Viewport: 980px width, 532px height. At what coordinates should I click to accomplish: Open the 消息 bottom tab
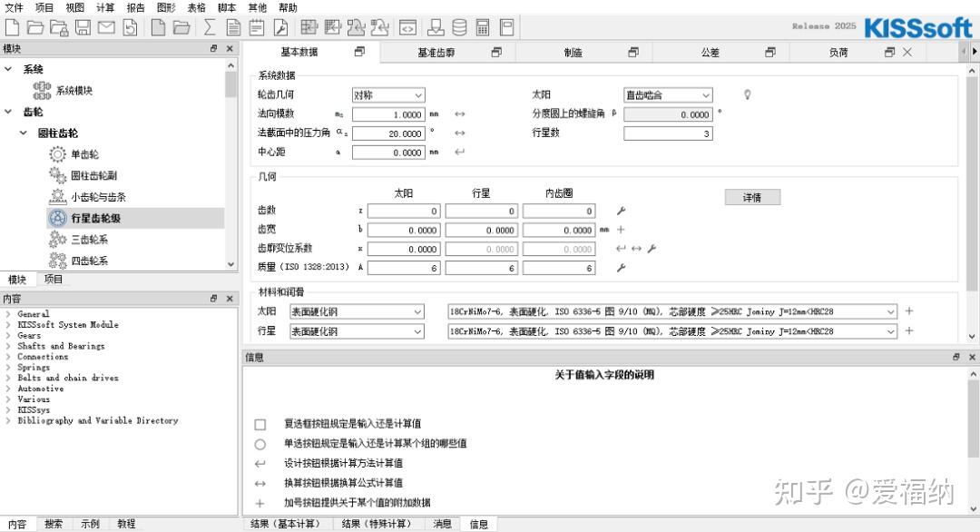[443, 524]
